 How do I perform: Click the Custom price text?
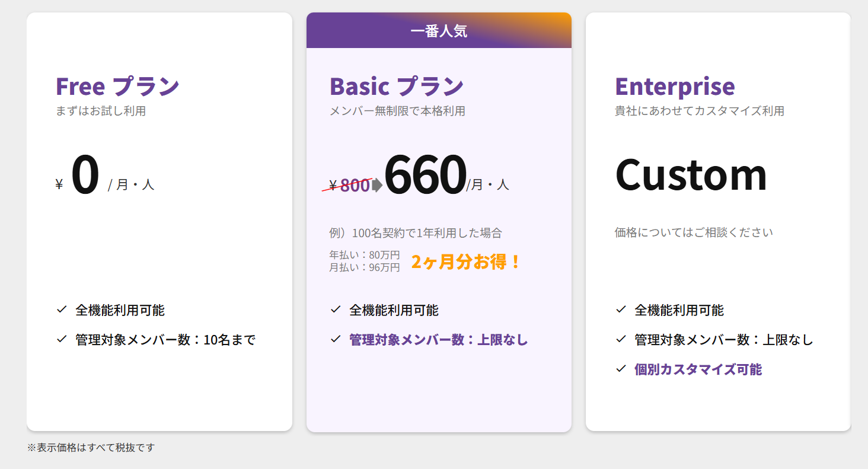pos(691,174)
